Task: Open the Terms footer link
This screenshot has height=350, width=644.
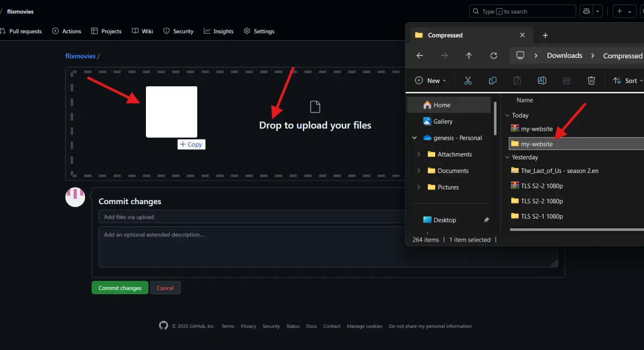Action: (x=228, y=326)
